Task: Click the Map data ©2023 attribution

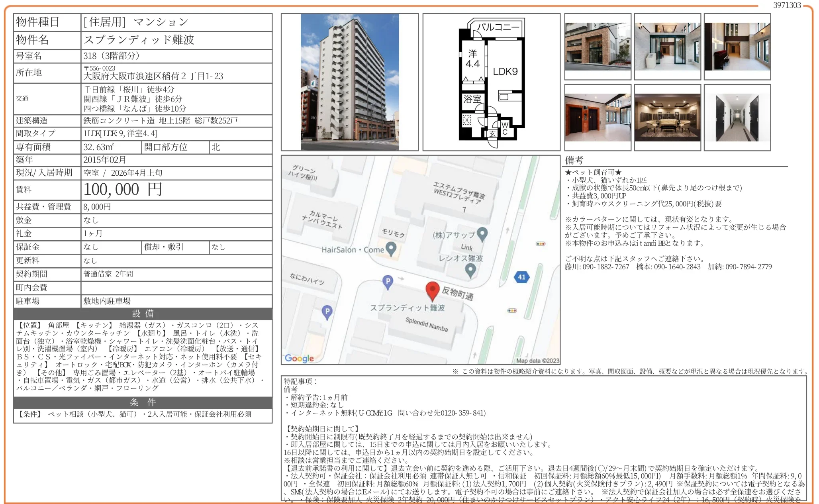Action: click(x=537, y=361)
